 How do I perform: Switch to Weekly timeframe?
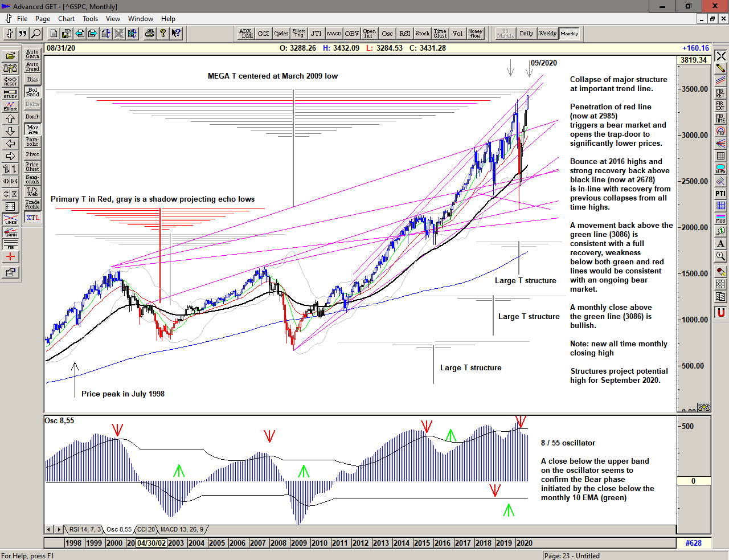coord(547,34)
